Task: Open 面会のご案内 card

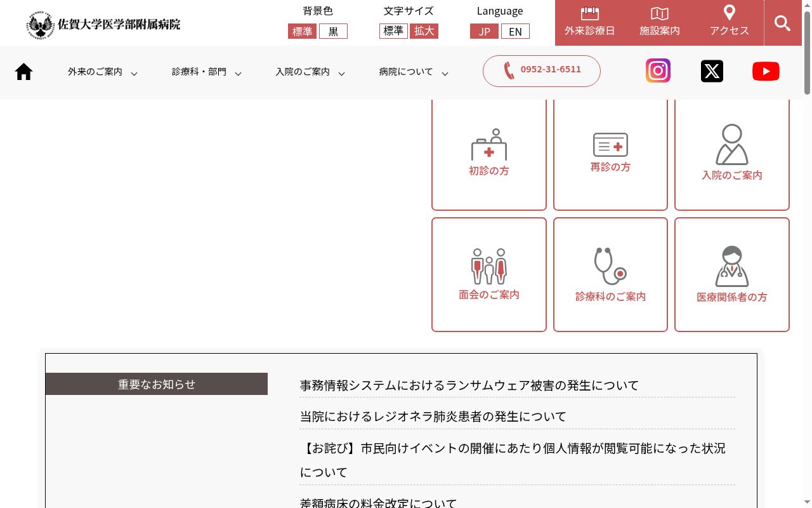Action: tap(489, 274)
